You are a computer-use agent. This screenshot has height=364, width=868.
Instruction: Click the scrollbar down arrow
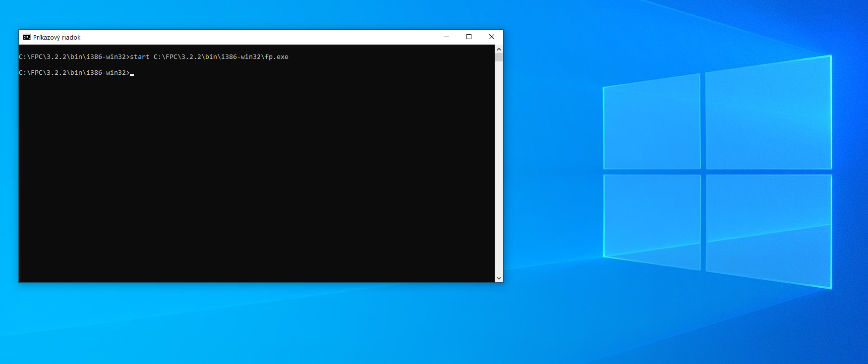pyautogui.click(x=499, y=278)
